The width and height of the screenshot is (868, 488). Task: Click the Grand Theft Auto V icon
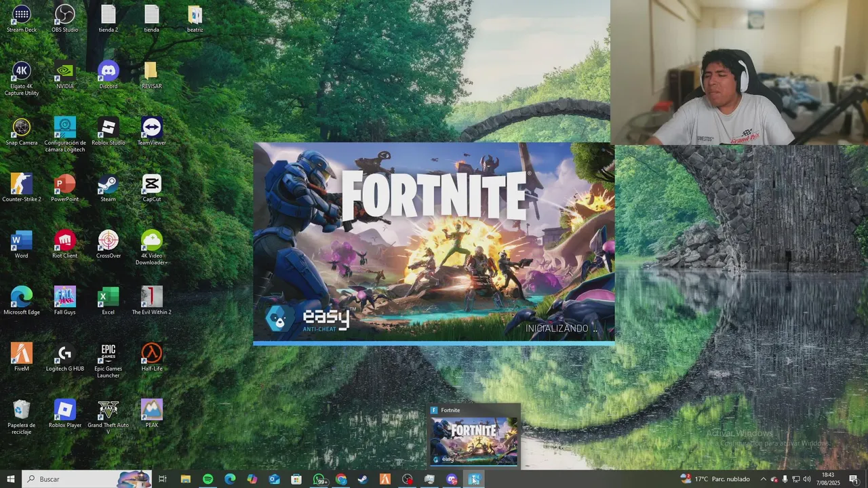pos(108,418)
